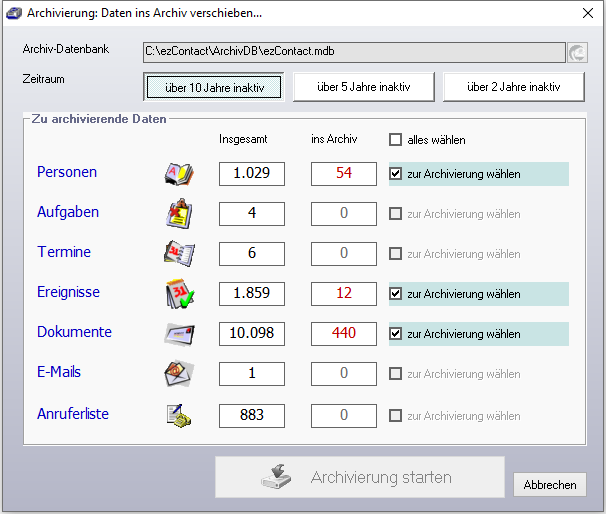Click the Dokumente Insgesamt count field
The height and width of the screenshot is (514, 606).
252,334
